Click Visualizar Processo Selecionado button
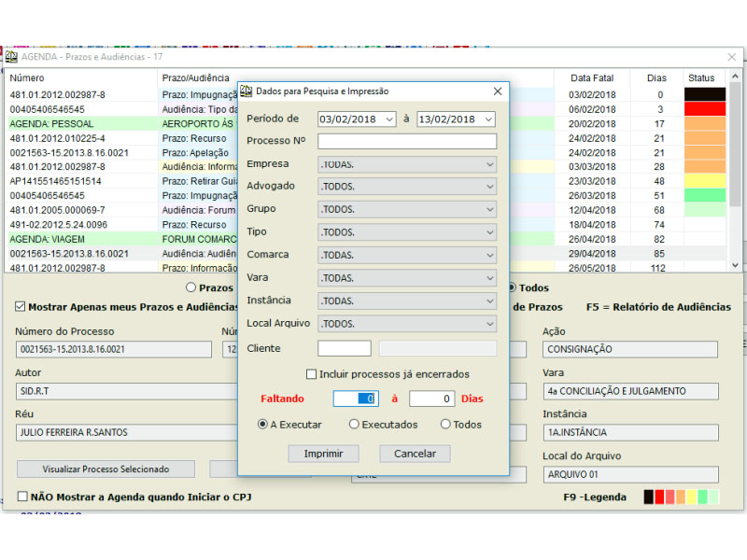This screenshot has height=560, width=747. click(106, 469)
